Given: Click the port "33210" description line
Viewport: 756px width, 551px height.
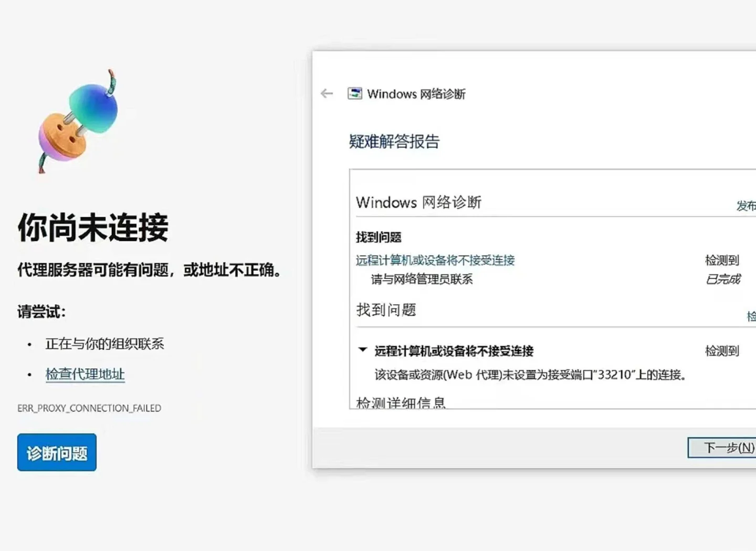Looking at the screenshot, I should 531,375.
